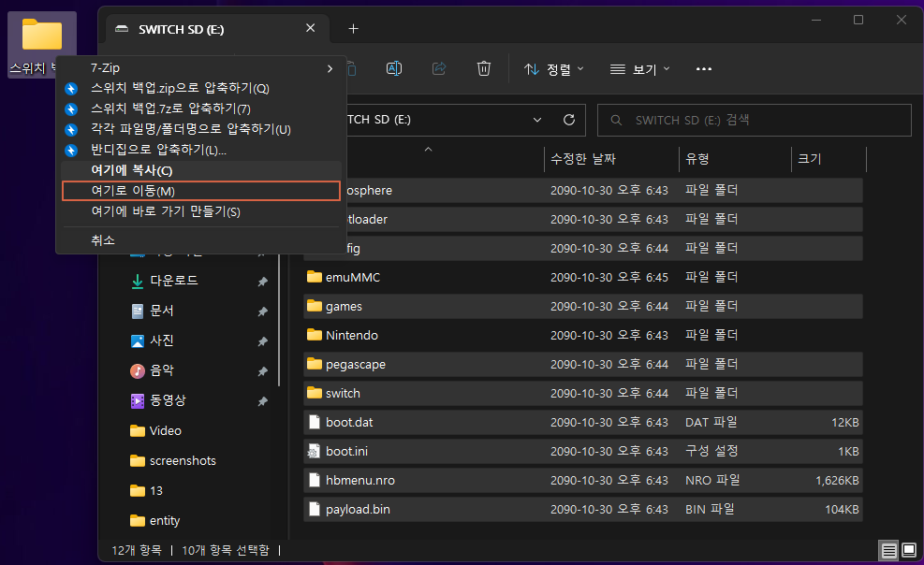Select the boot.dat file
The height and width of the screenshot is (565, 924).
pos(583,423)
